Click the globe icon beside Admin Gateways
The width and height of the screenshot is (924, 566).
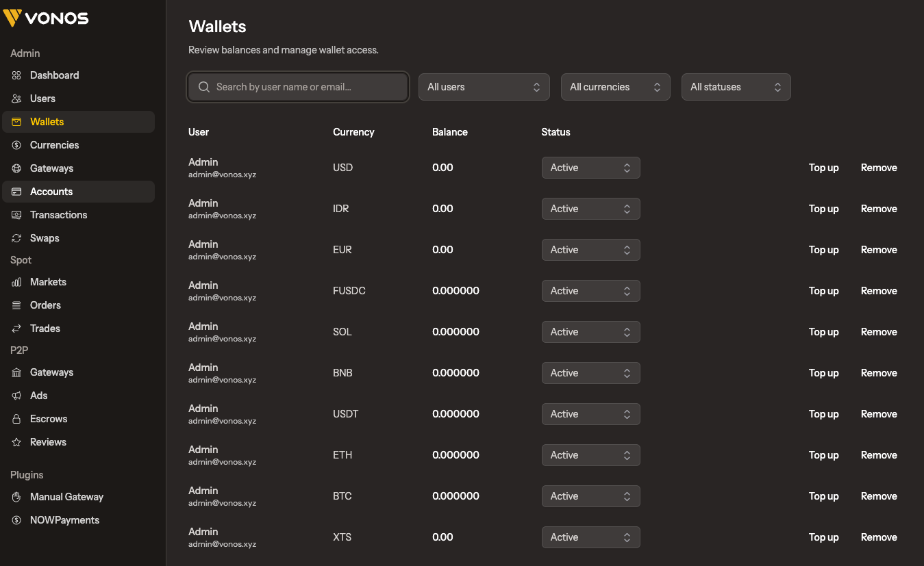tap(16, 168)
